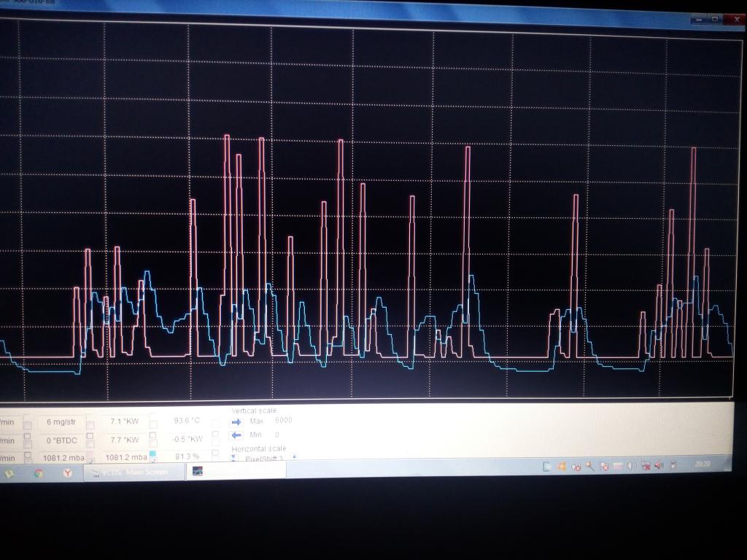Click the orange tray icon
This screenshot has width=747, height=560.
[562, 467]
